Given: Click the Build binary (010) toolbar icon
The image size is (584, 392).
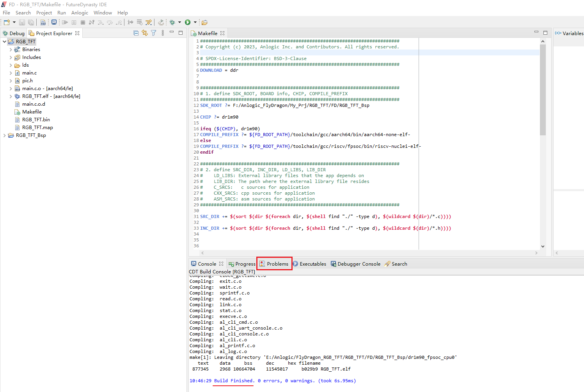Looking at the screenshot, I should coord(43,22).
